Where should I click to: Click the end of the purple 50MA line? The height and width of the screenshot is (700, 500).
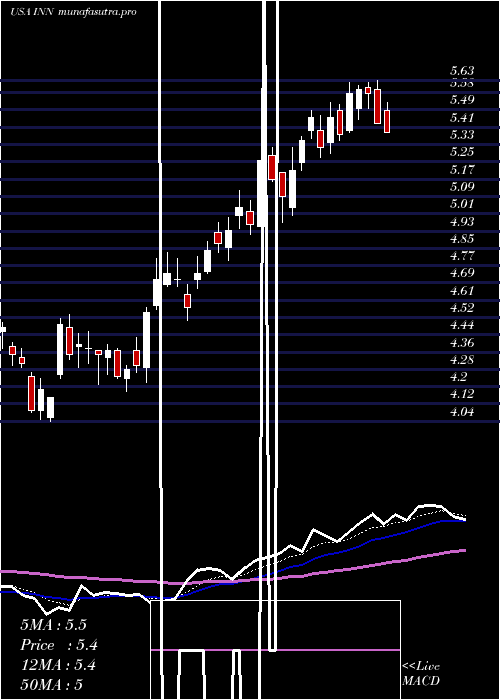pyautogui.click(x=464, y=550)
